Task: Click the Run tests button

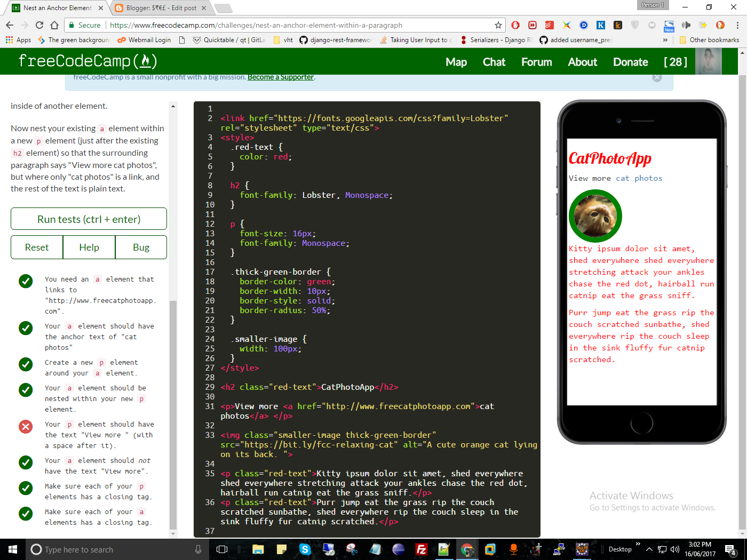Action: pyautogui.click(x=89, y=219)
